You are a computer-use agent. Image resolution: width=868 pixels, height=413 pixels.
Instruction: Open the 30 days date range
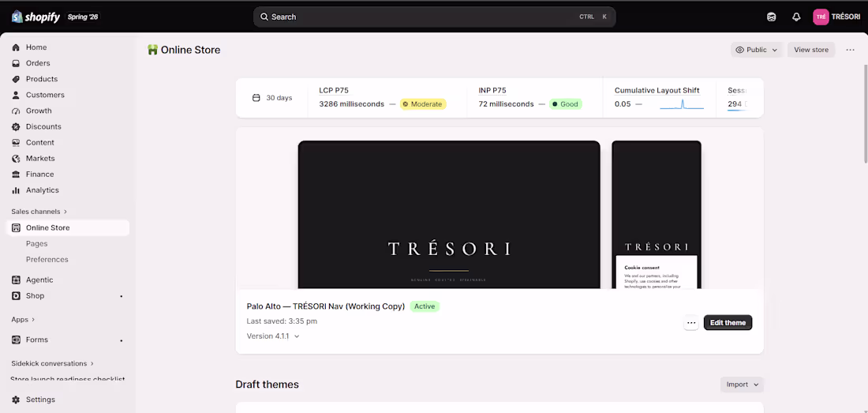[x=271, y=98]
